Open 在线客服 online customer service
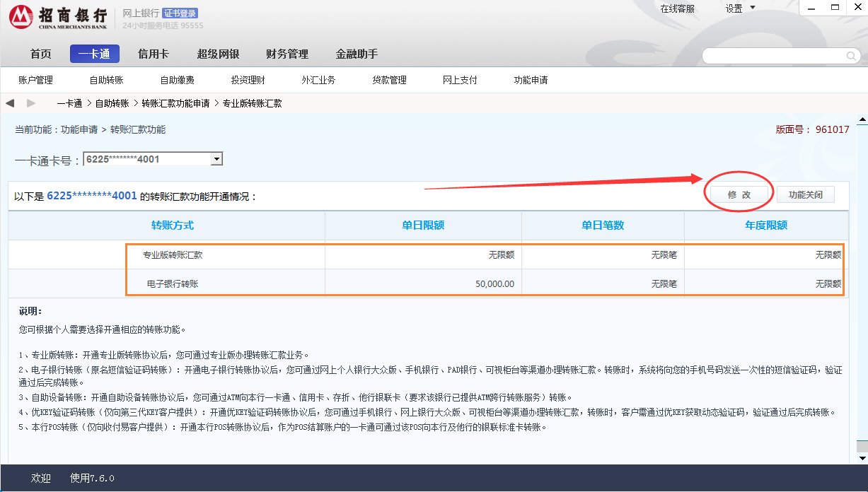The width and height of the screenshot is (868, 492). coord(678,8)
